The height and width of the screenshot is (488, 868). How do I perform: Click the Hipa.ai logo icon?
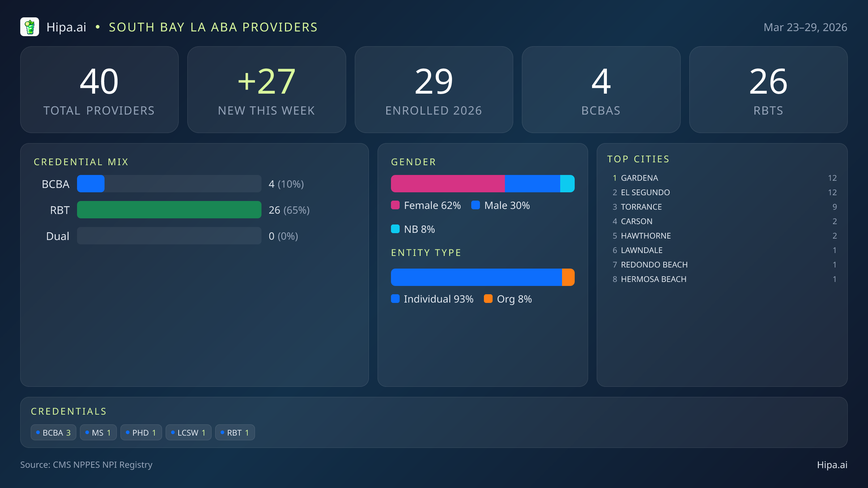(x=30, y=27)
